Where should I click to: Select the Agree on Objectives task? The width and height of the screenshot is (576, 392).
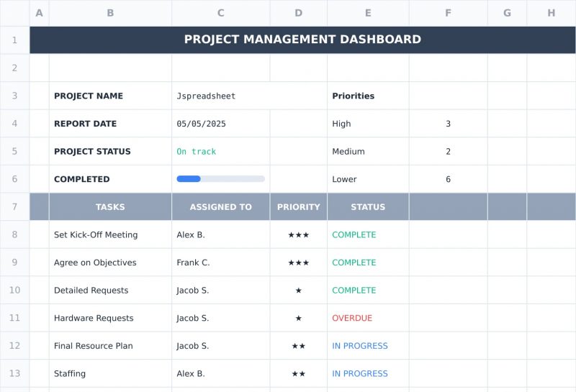pyautogui.click(x=110, y=263)
